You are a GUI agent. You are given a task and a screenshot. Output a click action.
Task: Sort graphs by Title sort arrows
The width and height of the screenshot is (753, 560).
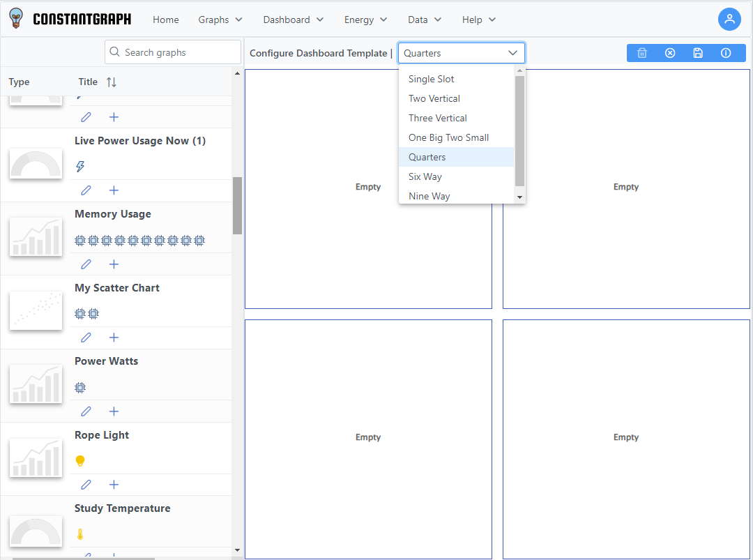(112, 82)
